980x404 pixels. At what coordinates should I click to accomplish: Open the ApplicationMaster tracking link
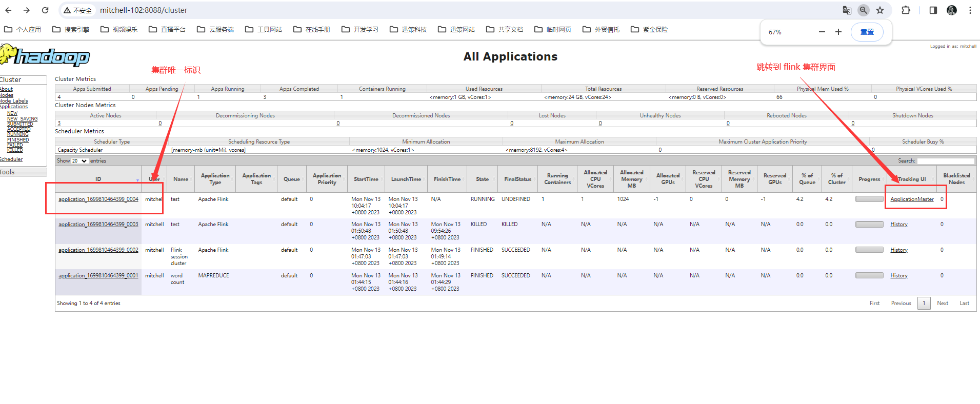912,199
